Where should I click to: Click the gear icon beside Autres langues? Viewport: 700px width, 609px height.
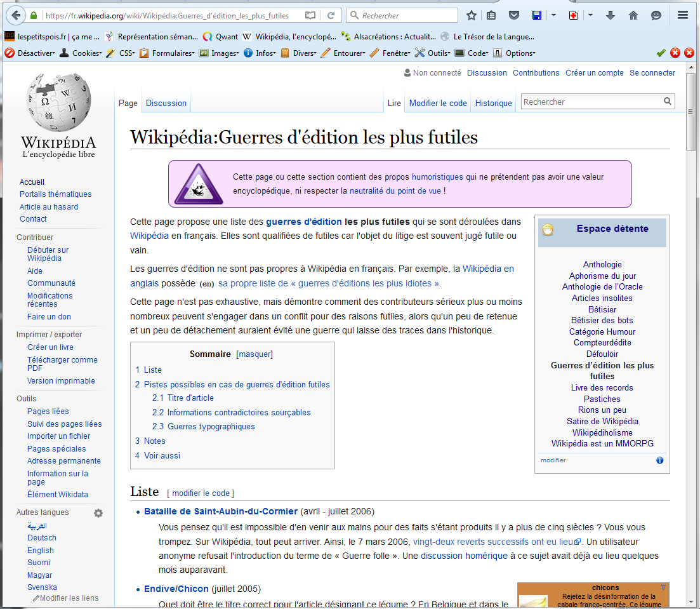click(x=98, y=513)
